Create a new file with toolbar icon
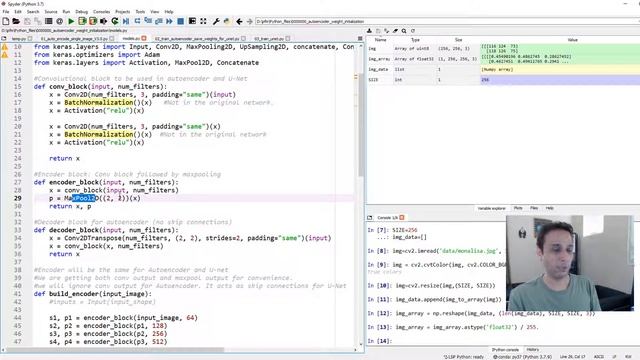This screenshot has height=360, width=640. [x=6, y=21]
